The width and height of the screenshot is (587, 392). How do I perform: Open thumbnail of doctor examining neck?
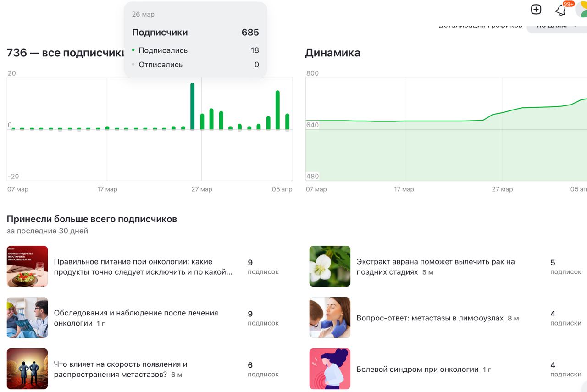(330, 318)
